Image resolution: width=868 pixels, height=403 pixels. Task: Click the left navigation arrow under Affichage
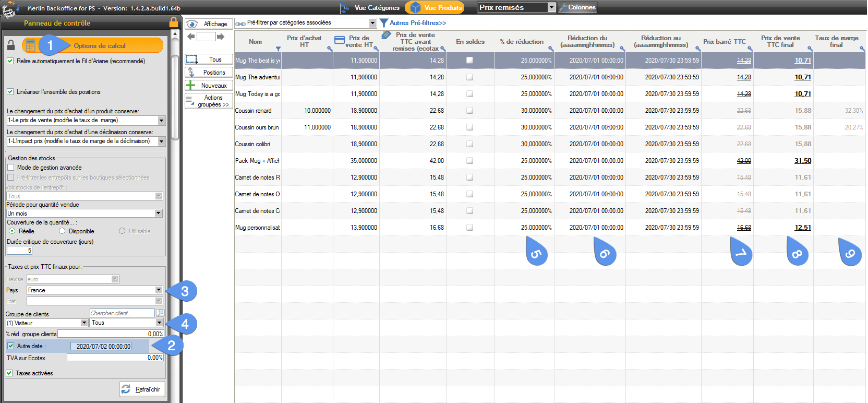(191, 37)
